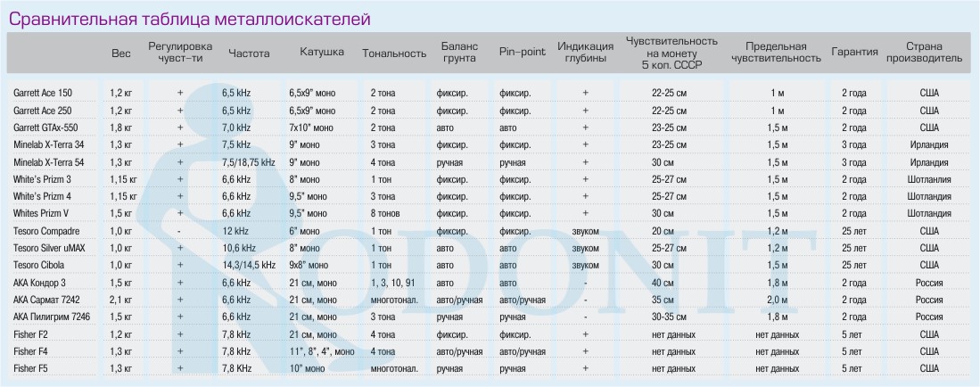980x387 pixels.
Task: Click the minus sign in Tesoro Compadre row
Action: pyautogui.click(x=179, y=231)
